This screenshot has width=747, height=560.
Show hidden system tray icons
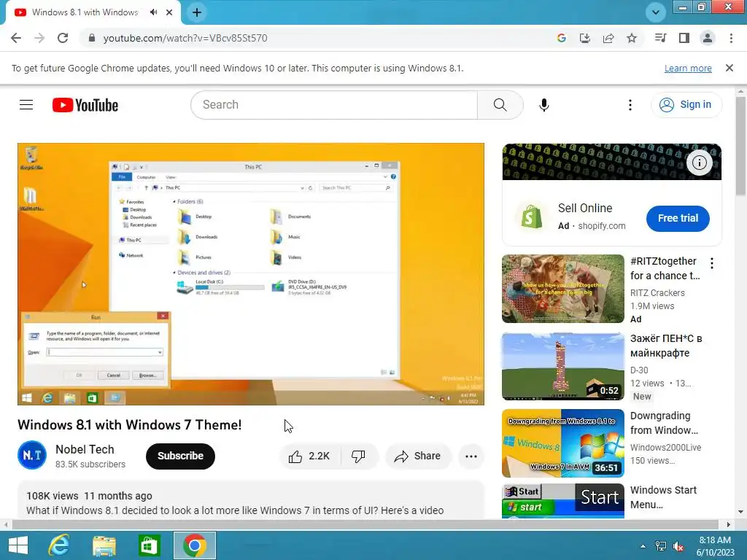pyautogui.click(x=643, y=546)
